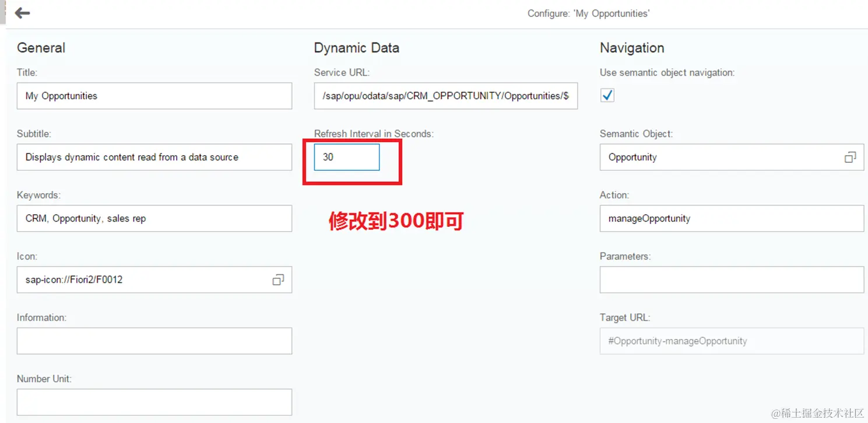Click the 'Service URL:' label

(342, 72)
